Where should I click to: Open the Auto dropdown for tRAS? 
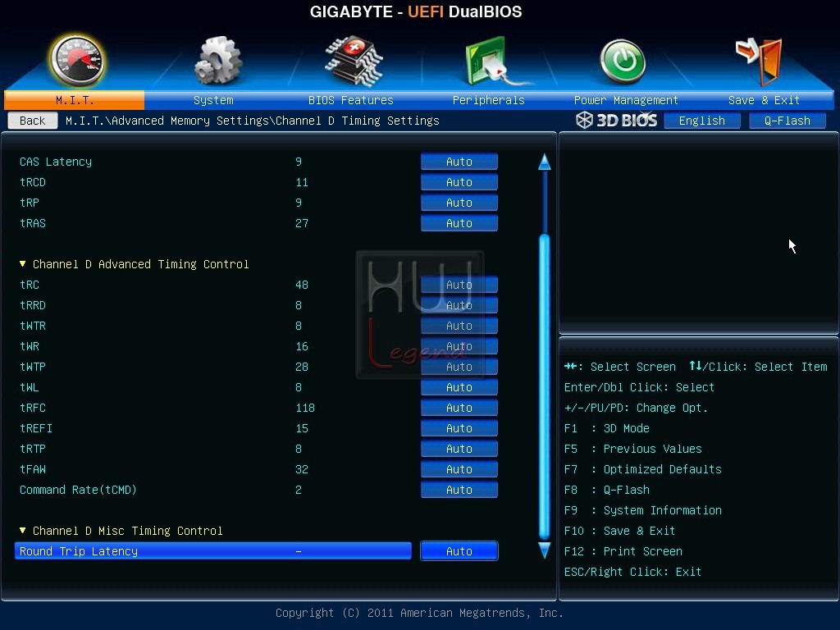(x=459, y=223)
